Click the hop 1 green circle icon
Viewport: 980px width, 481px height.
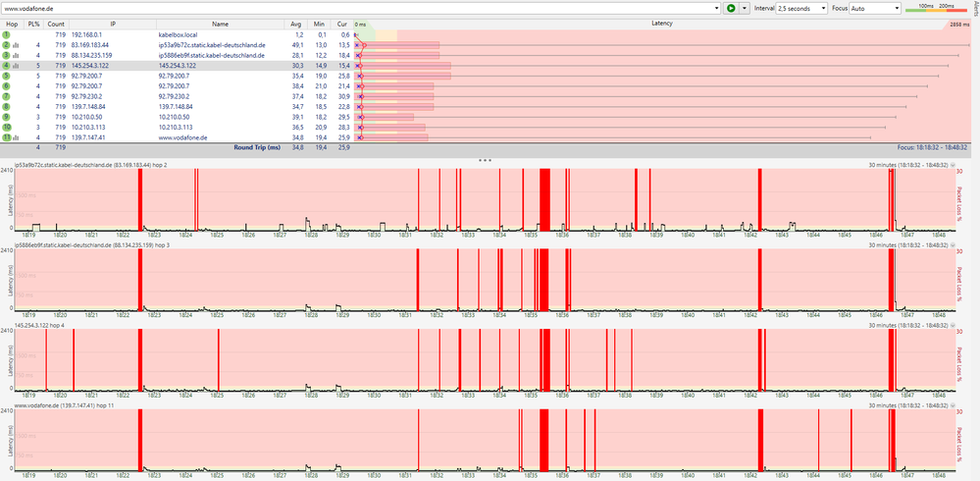tap(6, 35)
